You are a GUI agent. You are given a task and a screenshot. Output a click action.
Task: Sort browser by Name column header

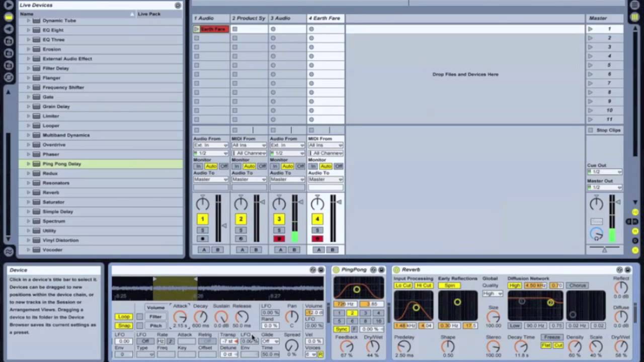click(77, 14)
